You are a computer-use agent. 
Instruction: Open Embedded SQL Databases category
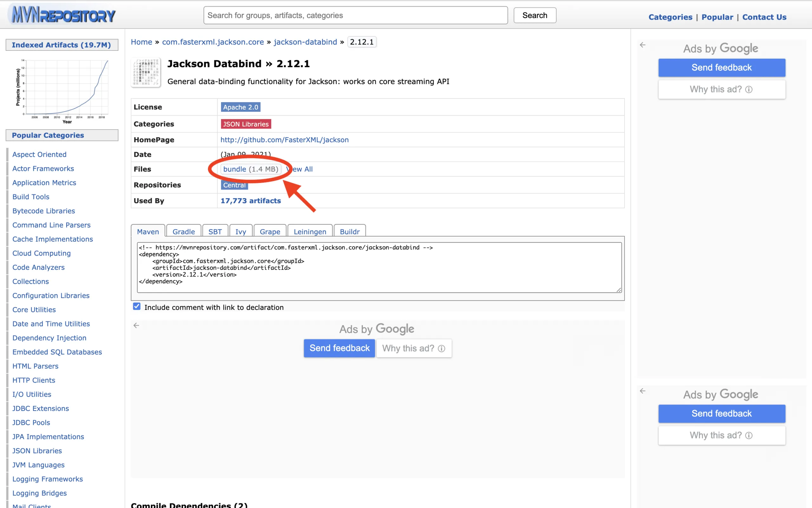click(x=57, y=352)
